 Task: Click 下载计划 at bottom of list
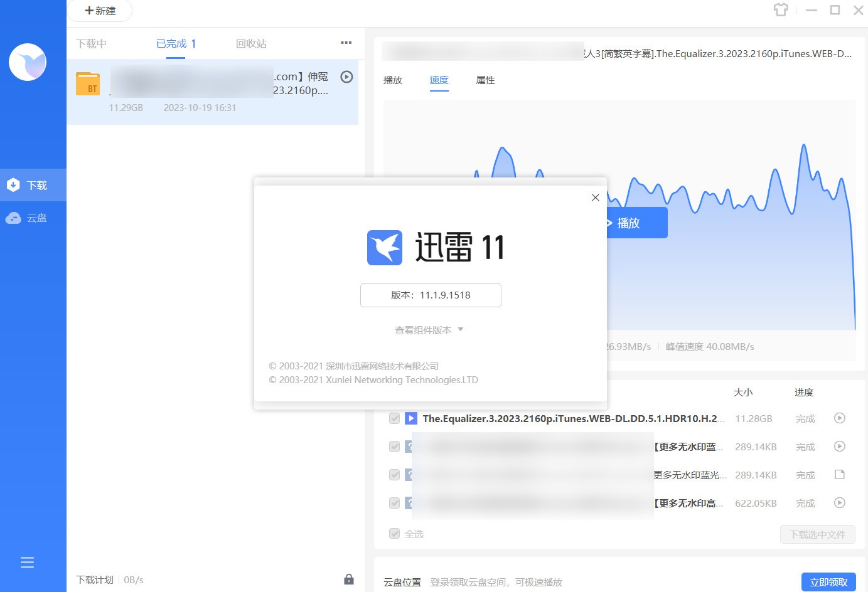coord(95,579)
